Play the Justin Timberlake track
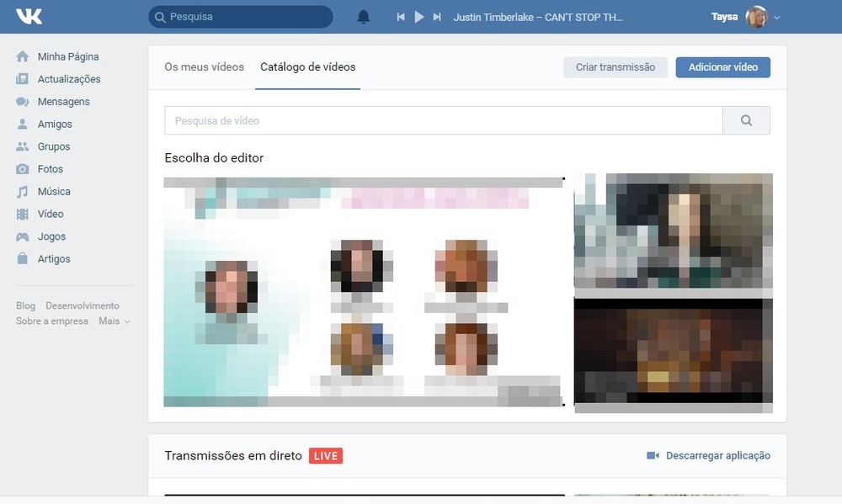The height and width of the screenshot is (504, 842). [x=418, y=15]
